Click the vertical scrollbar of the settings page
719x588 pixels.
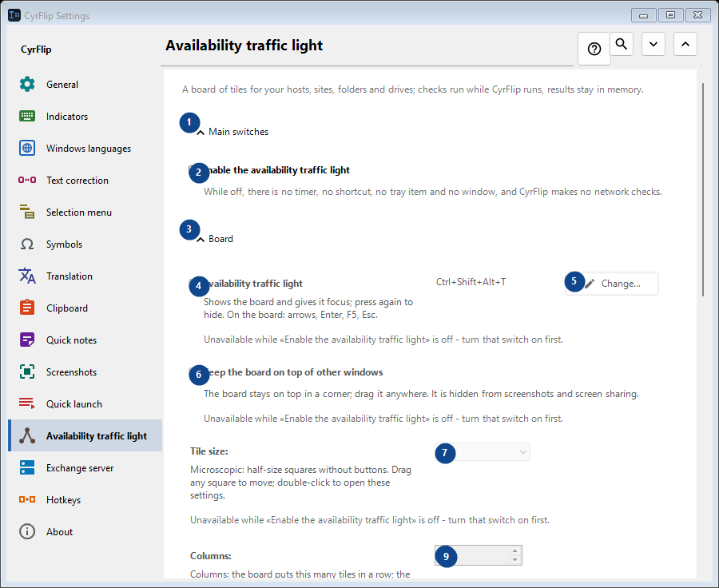(x=703, y=189)
